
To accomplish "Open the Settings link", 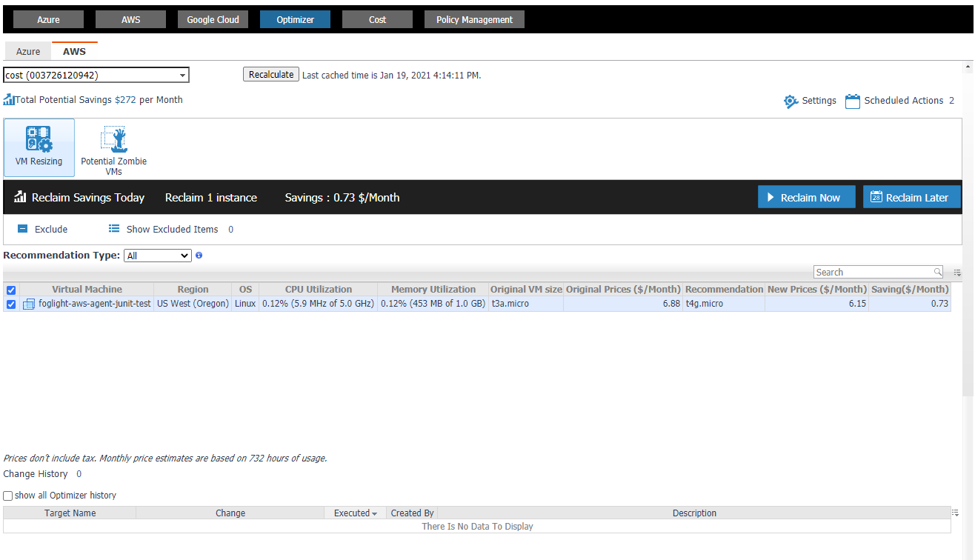I will click(819, 101).
